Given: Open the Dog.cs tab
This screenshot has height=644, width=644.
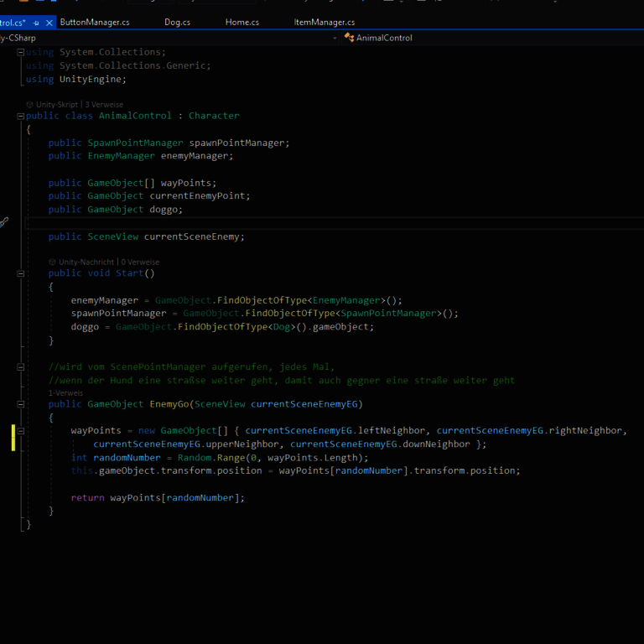Looking at the screenshot, I should [x=178, y=22].
